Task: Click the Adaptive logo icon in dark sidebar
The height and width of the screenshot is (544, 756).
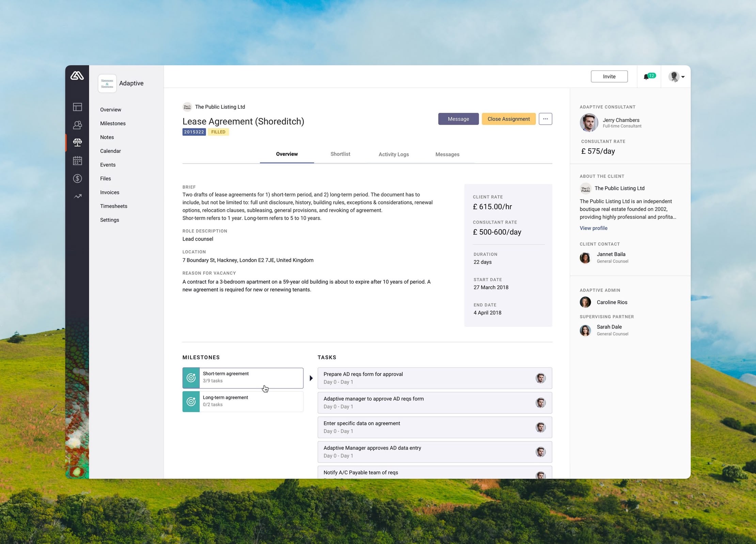Action: point(77,75)
